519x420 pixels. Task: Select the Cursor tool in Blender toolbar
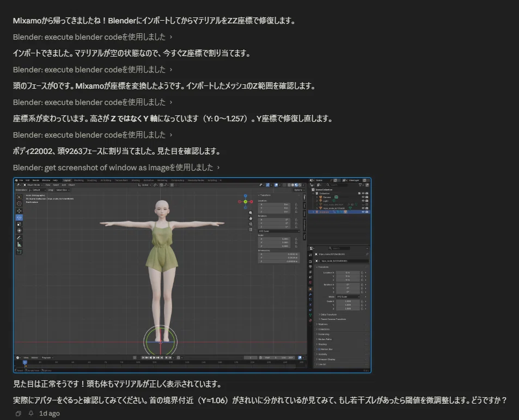tap(19, 203)
